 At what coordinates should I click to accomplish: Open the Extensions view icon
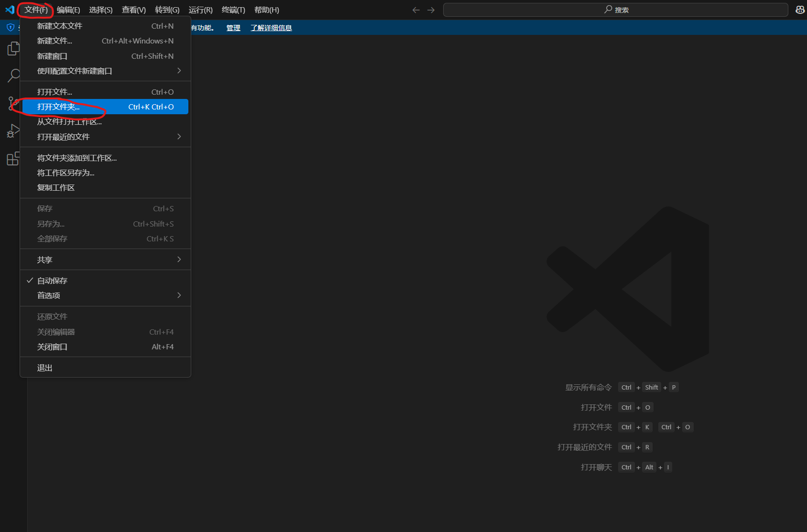(13, 159)
